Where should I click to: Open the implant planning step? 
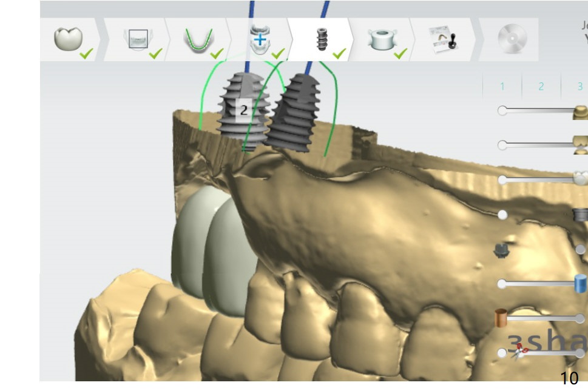click(322, 40)
